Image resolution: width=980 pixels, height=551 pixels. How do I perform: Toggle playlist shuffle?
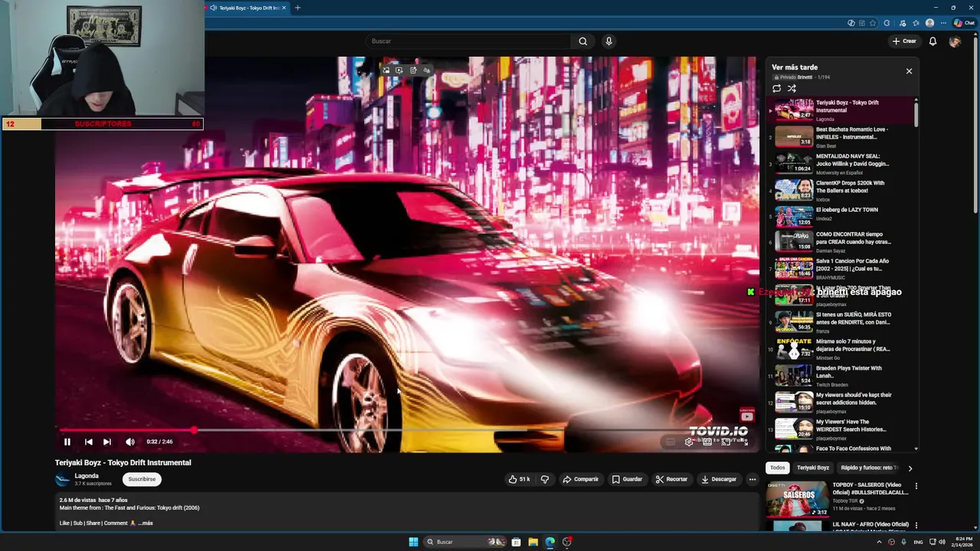pyautogui.click(x=792, y=89)
